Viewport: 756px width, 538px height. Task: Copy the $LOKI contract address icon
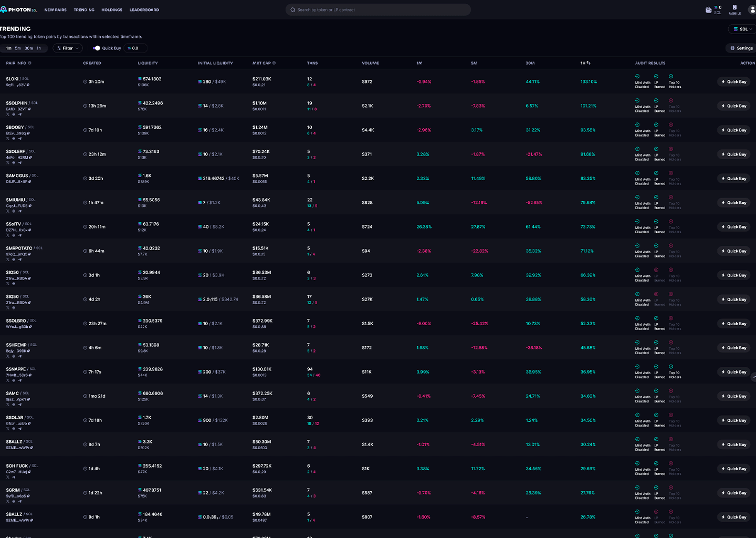point(27,85)
